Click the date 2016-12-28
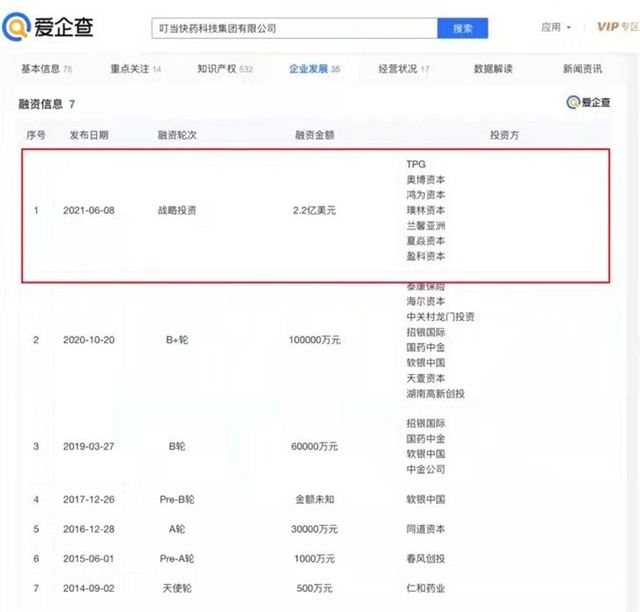Image resolution: width=640 pixels, height=612 pixels. (x=89, y=529)
